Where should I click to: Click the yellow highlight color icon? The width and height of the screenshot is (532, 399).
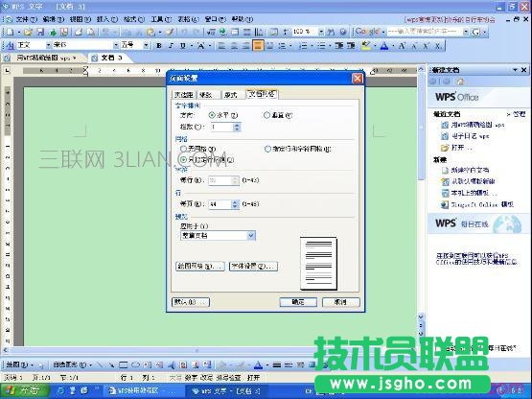click(365, 45)
